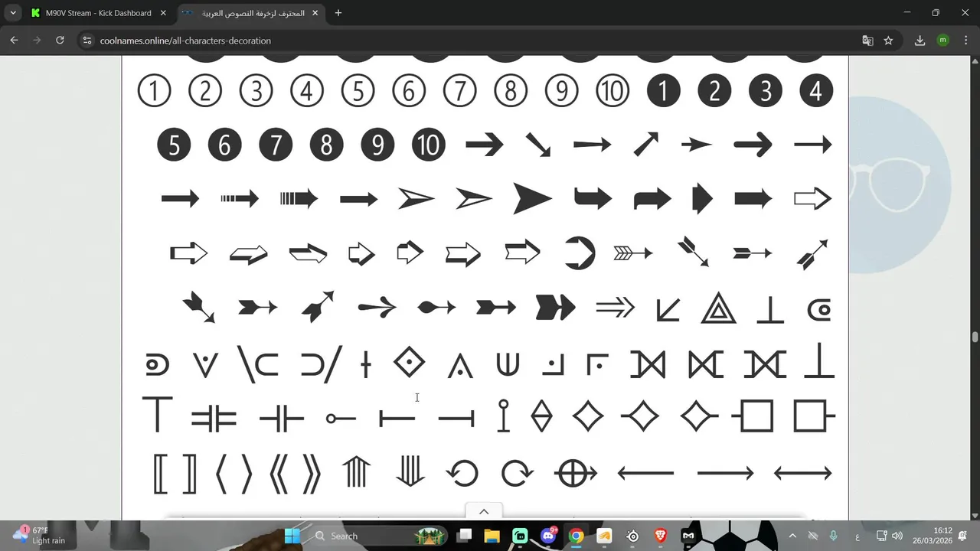This screenshot has height=551, width=980.
Task: Copy the diamond with center dot symbol
Action: point(409,362)
